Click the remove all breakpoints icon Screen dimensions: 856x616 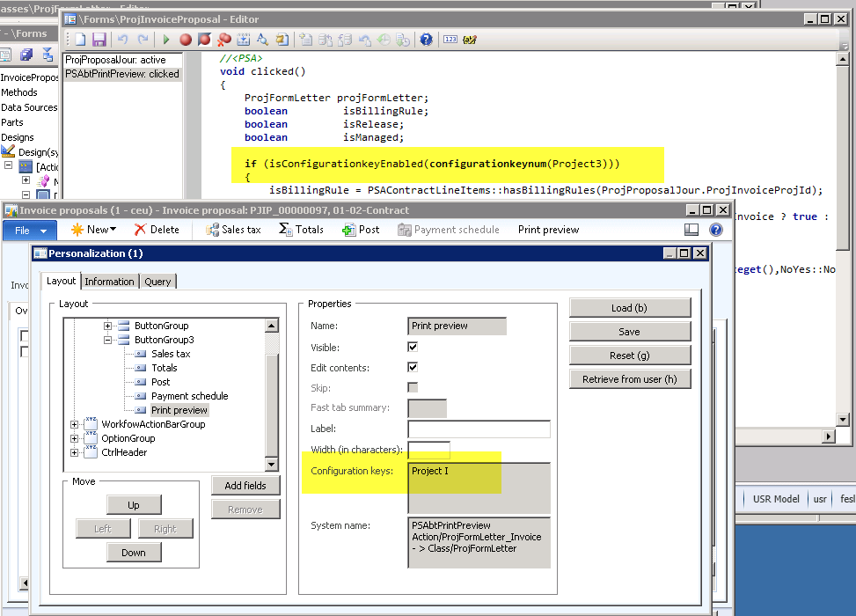tap(224, 40)
